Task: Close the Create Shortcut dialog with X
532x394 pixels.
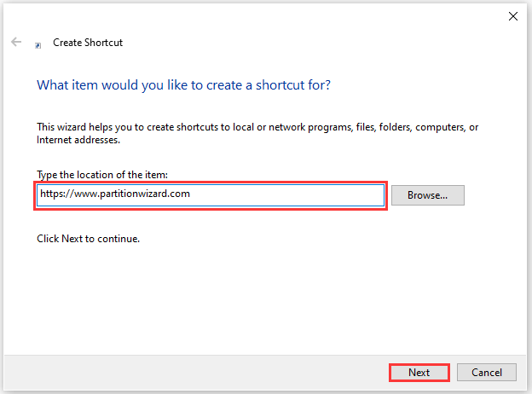Action: (512, 15)
